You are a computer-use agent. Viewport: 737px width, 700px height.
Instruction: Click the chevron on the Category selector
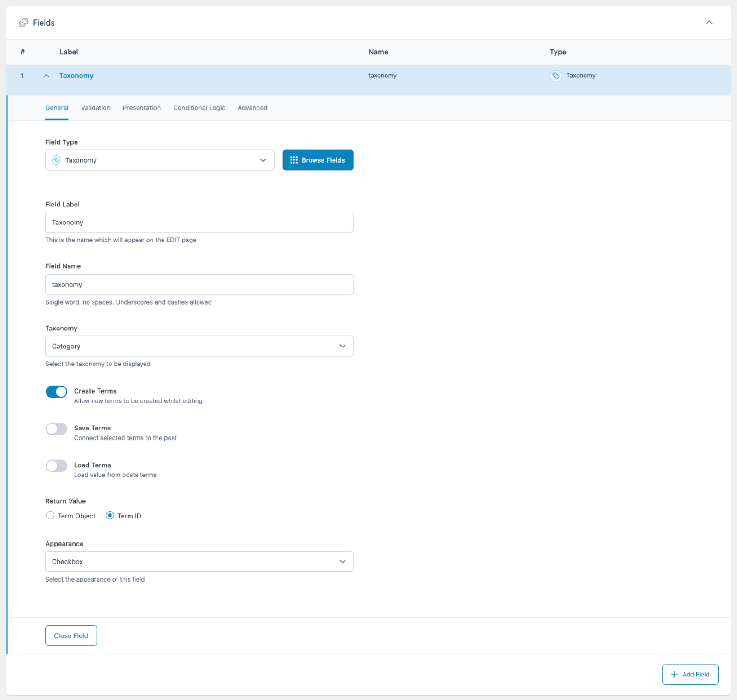coord(343,346)
